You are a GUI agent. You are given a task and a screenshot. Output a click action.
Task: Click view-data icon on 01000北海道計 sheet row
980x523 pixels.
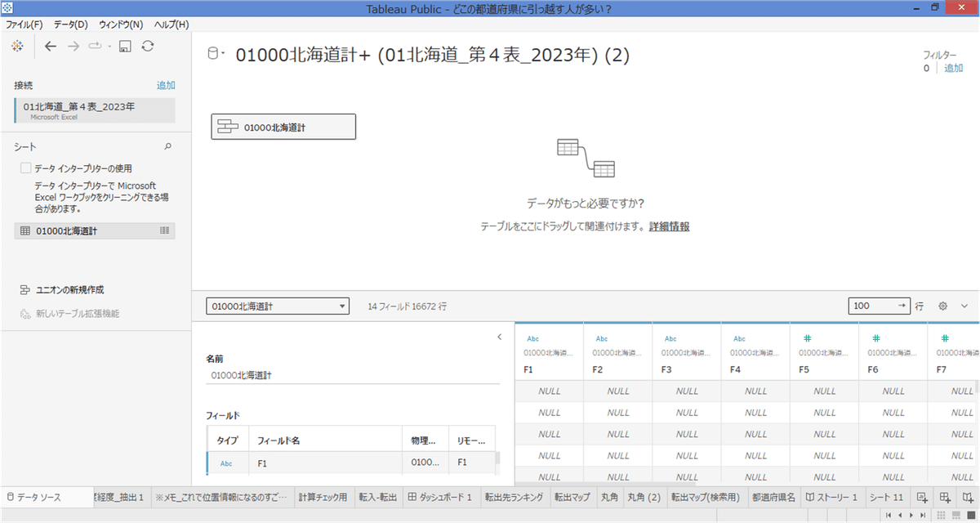(x=165, y=231)
